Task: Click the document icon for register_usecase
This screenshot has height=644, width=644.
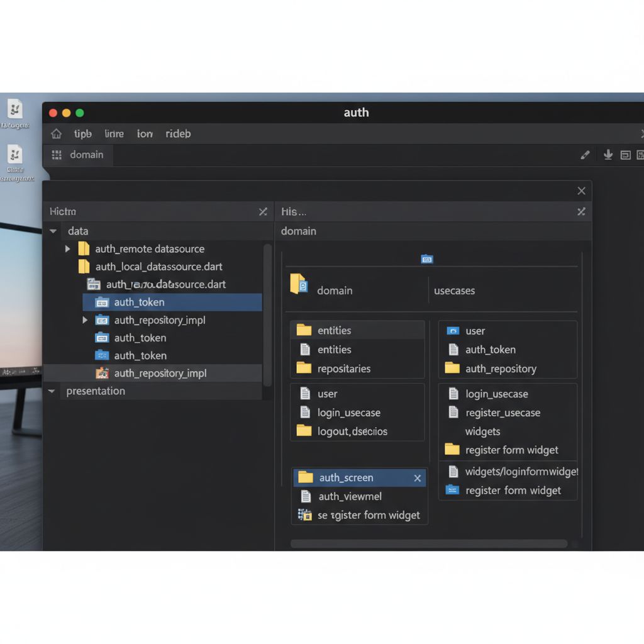Action: 453,412
